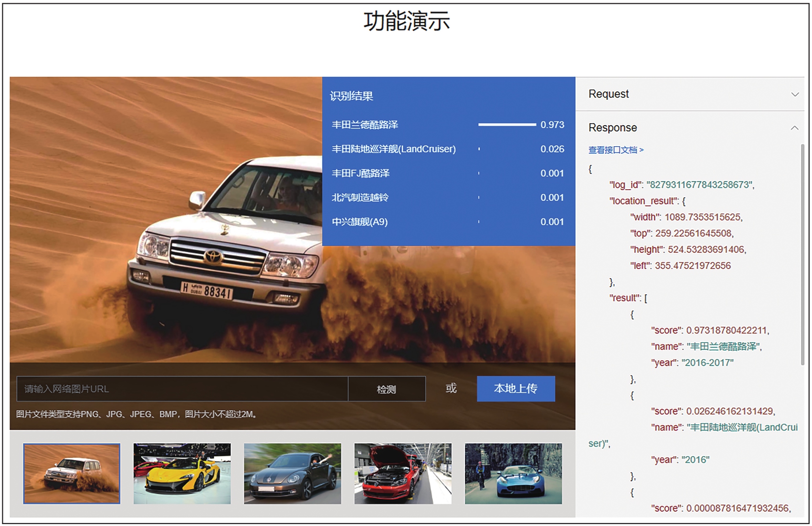Collapse the Response section chevron
The height and width of the screenshot is (526, 812).
[795, 128]
